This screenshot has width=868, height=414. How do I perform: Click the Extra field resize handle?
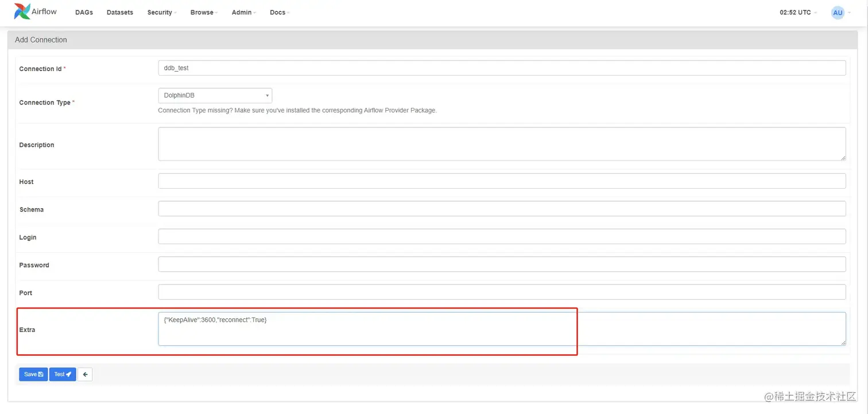(843, 342)
